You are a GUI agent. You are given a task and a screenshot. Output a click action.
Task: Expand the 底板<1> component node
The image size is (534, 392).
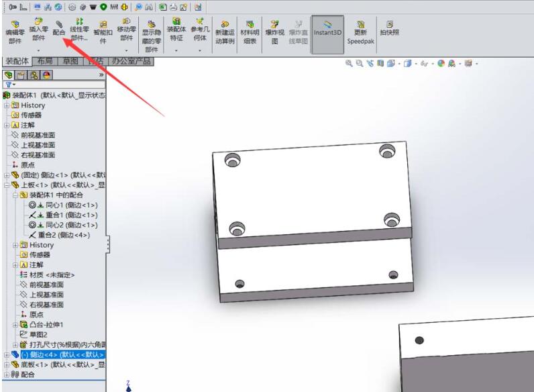tap(7, 364)
